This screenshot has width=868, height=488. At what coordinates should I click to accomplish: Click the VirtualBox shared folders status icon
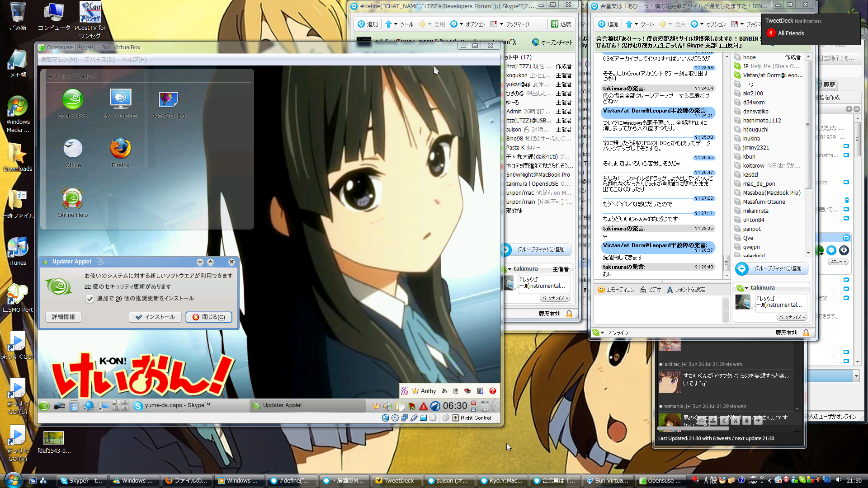423,418
